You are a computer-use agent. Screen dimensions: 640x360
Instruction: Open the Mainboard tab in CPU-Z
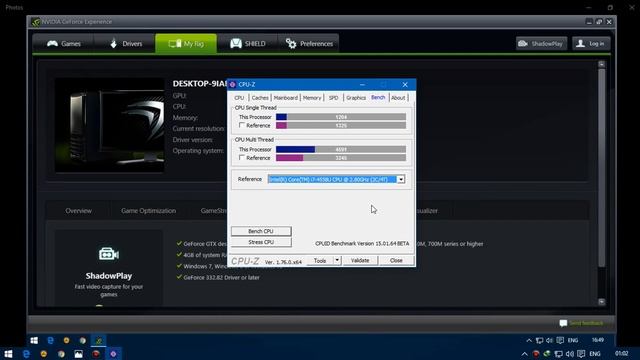point(285,98)
